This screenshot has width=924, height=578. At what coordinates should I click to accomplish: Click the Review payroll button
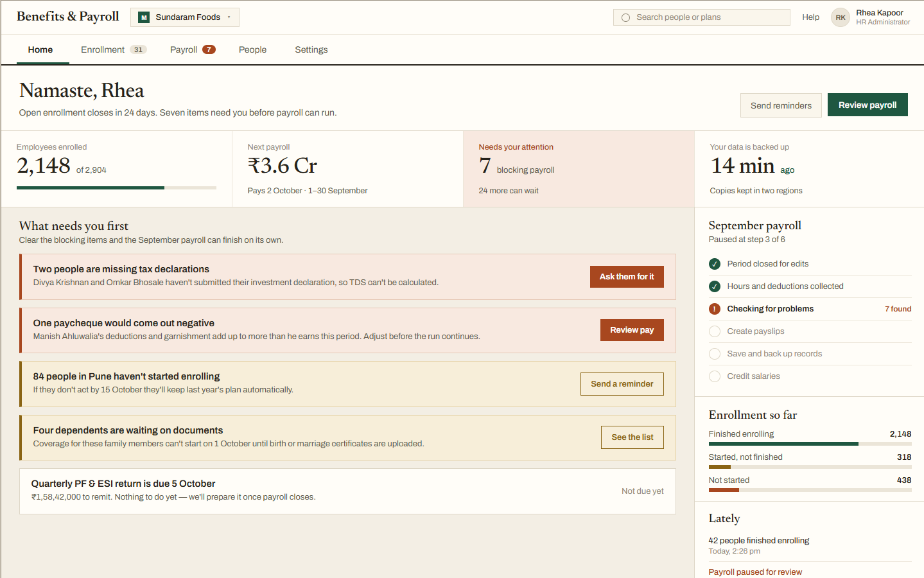pyautogui.click(x=867, y=105)
